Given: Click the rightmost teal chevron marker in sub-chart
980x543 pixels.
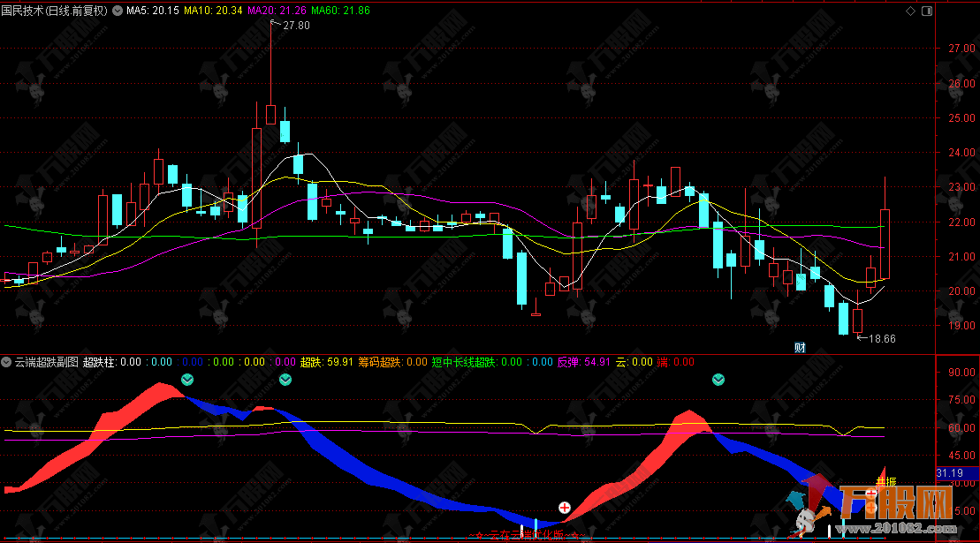Looking at the screenshot, I should coord(718,380).
